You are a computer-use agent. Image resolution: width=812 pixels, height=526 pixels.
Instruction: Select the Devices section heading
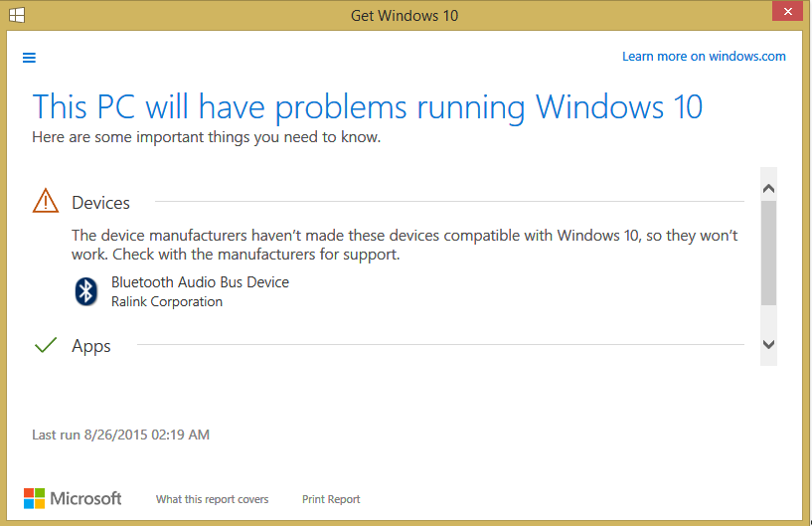(100, 203)
